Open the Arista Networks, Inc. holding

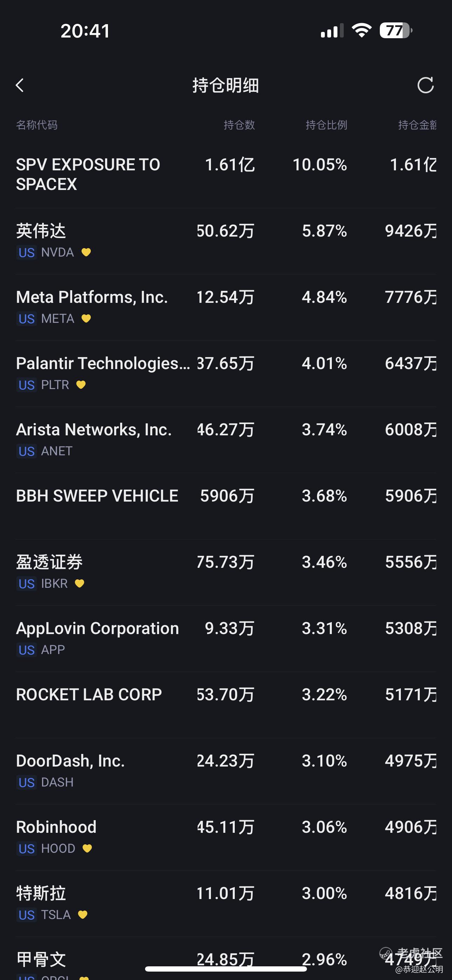click(94, 430)
